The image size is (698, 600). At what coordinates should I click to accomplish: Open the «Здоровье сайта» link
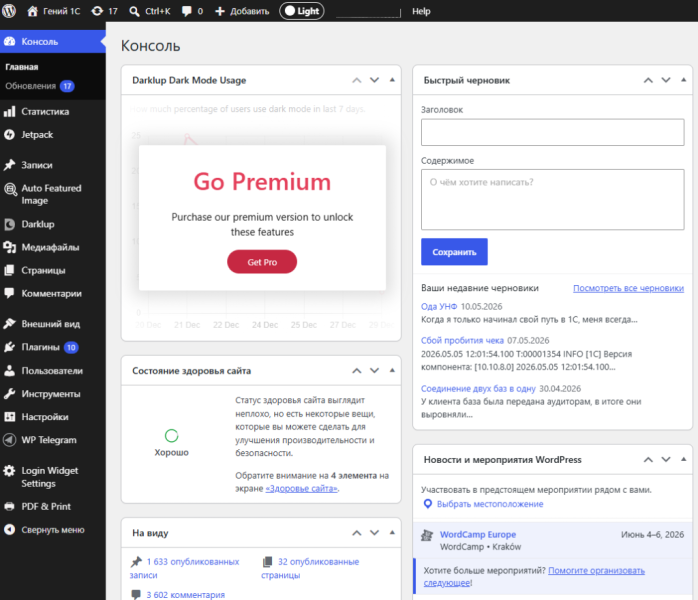pos(302,489)
